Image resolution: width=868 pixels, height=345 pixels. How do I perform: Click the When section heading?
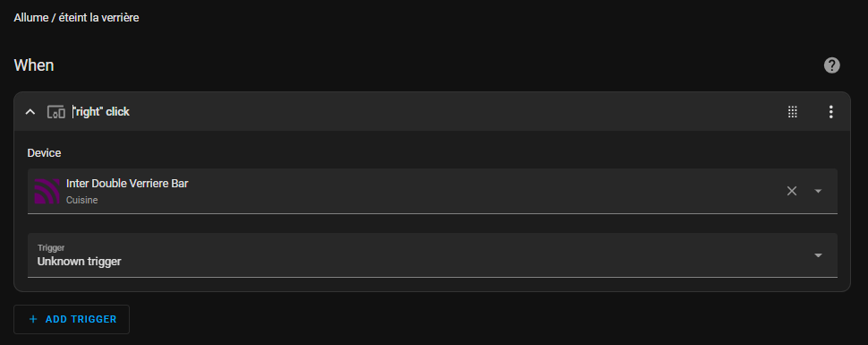click(x=34, y=65)
